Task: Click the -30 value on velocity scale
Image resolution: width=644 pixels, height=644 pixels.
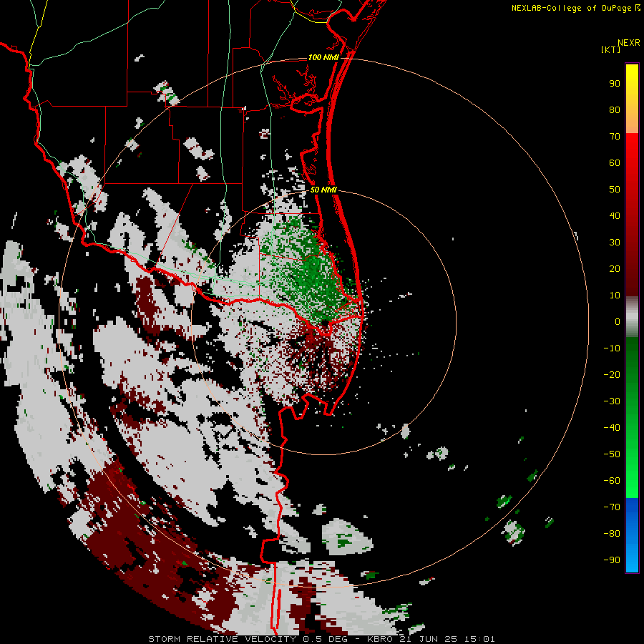Action: [x=612, y=401]
